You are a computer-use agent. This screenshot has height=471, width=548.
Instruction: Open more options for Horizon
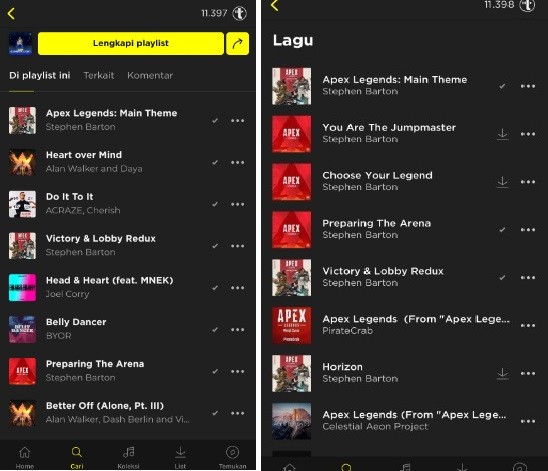[x=528, y=374]
